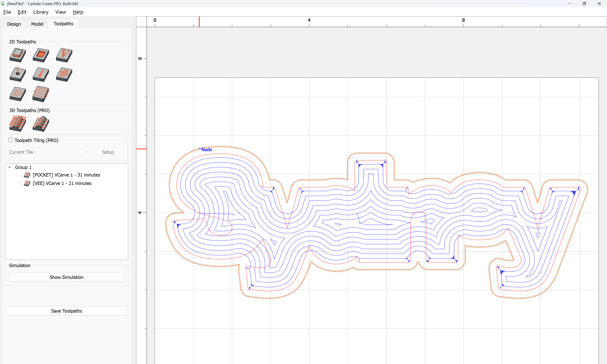This screenshot has width=607, height=364.
Task: Click the Save Toolpaths button
Action: pos(66,311)
